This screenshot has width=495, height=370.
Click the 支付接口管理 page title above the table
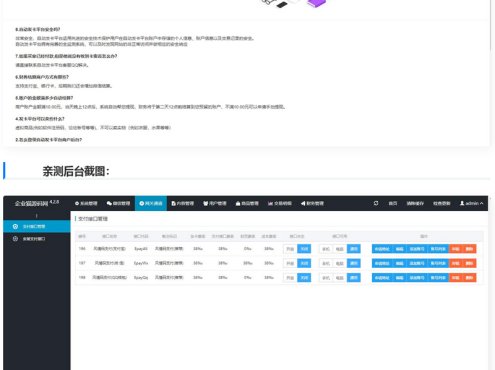point(93,219)
